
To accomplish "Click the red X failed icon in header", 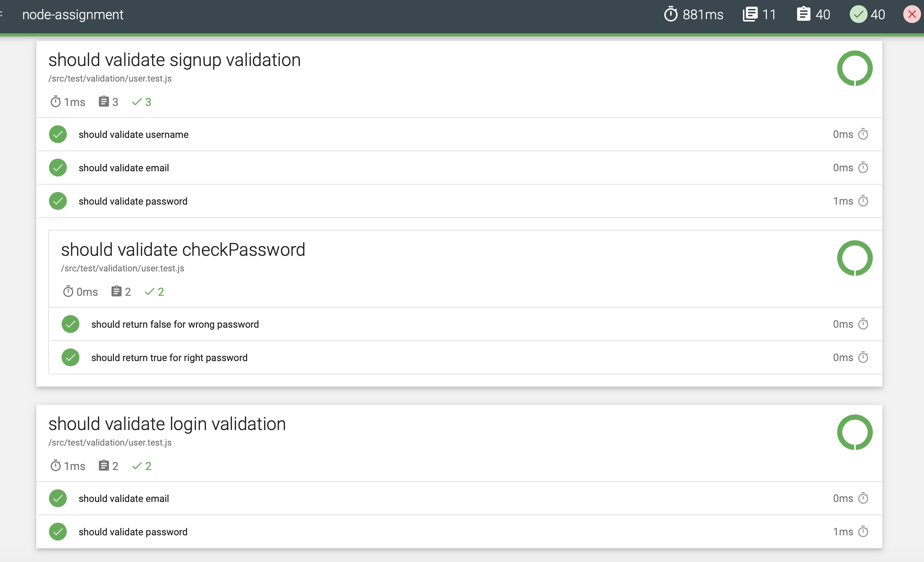I will coord(912,14).
